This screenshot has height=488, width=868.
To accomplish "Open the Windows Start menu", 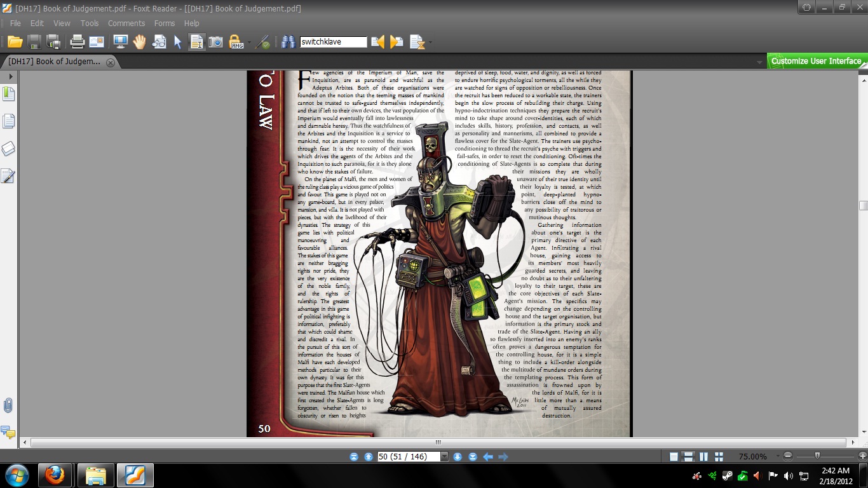I will pyautogui.click(x=17, y=475).
